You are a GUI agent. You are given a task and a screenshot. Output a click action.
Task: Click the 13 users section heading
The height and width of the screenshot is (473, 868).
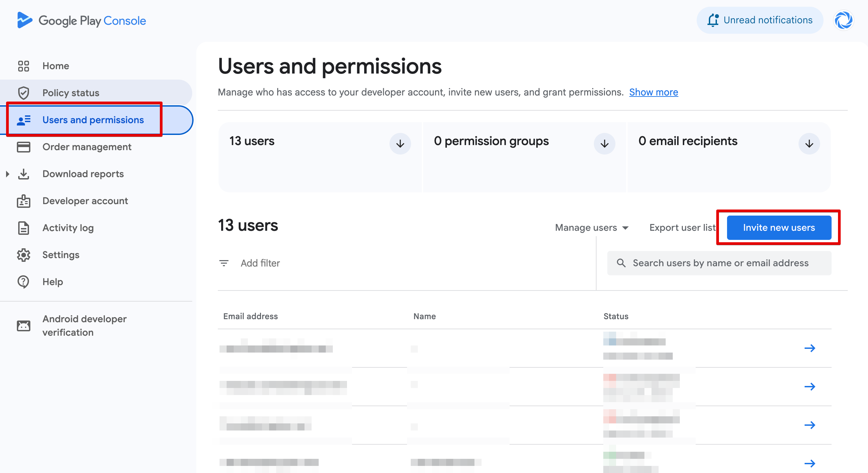248,225
